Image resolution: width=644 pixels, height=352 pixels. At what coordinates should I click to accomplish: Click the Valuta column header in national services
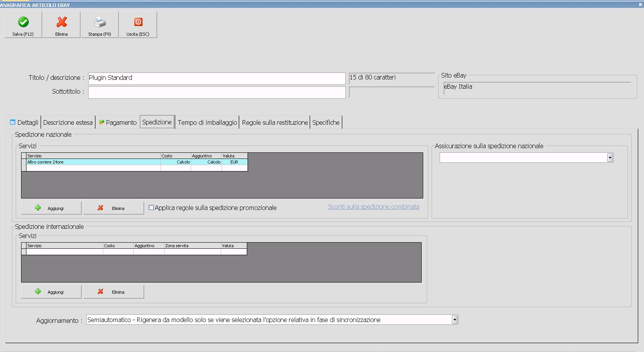click(x=235, y=156)
